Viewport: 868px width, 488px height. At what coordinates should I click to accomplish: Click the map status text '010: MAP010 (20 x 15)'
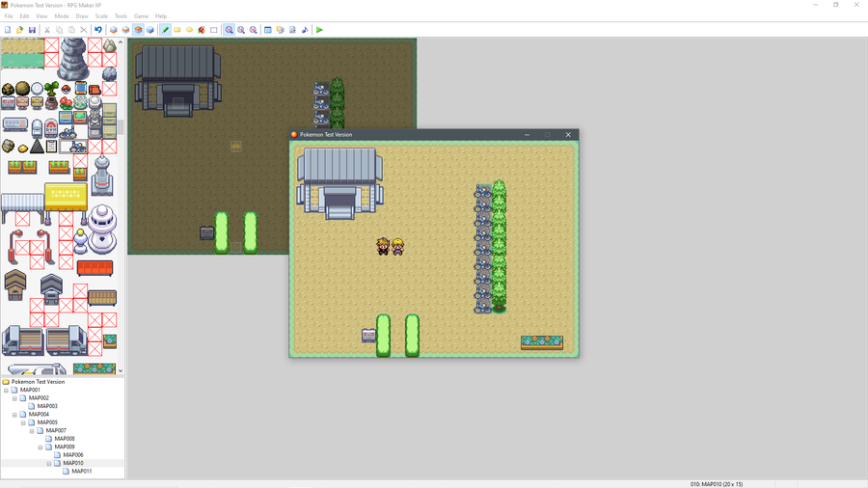pos(717,484)
